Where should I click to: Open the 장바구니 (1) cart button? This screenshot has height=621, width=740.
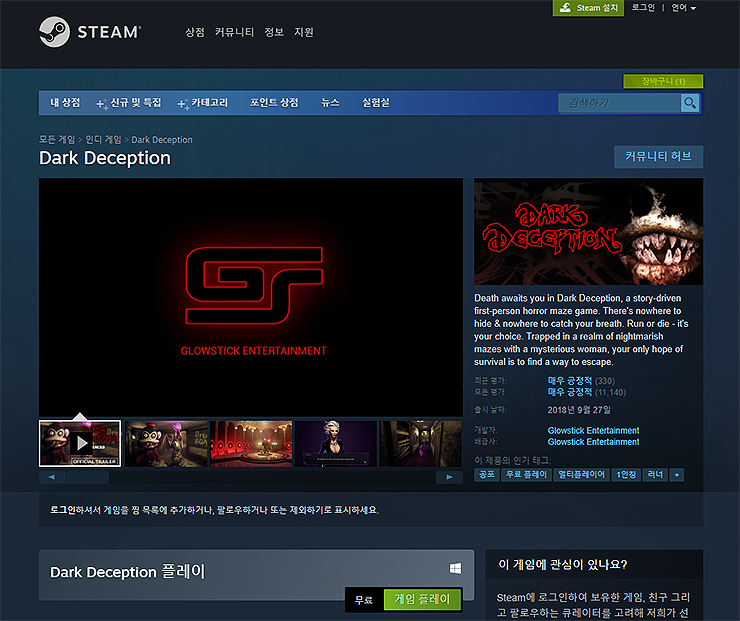663,81
